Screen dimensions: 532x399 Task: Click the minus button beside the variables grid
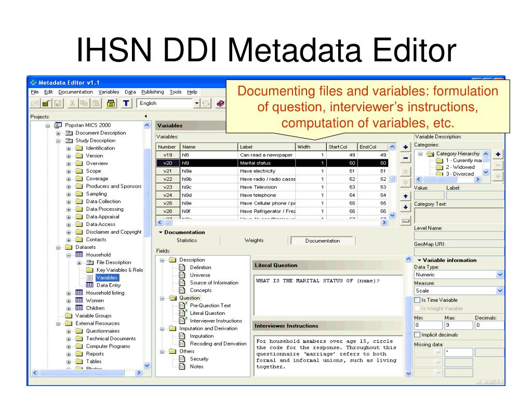405,158
